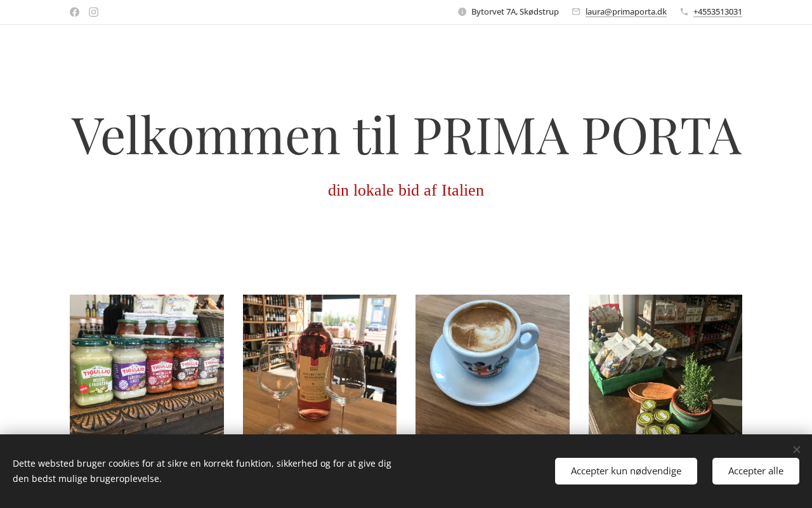Click the Bytorvet 7A, Skødstrup address text
Image resolution: width=812 pixels, height=508 pixels.
pyautogui.click(x=515, y=11)
